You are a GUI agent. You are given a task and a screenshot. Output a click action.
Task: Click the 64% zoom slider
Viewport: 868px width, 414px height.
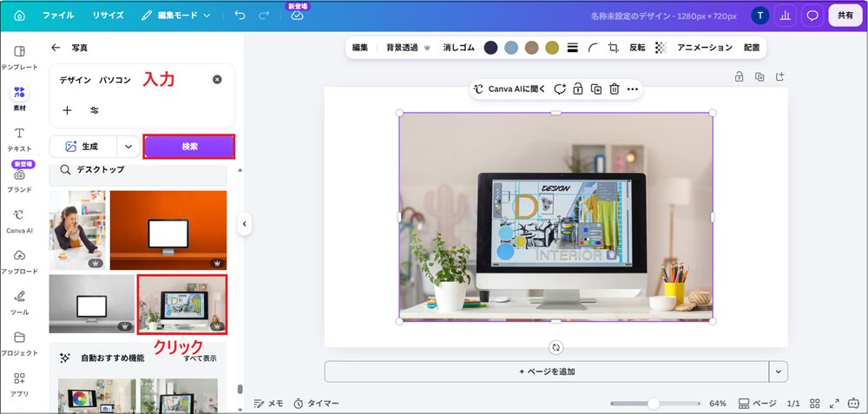pos(655,404)
